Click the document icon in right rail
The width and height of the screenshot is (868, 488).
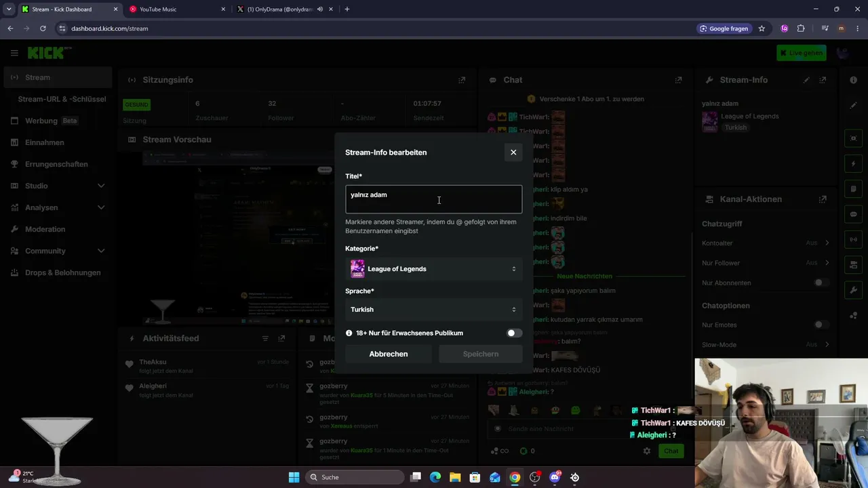(x=853, y=189)
